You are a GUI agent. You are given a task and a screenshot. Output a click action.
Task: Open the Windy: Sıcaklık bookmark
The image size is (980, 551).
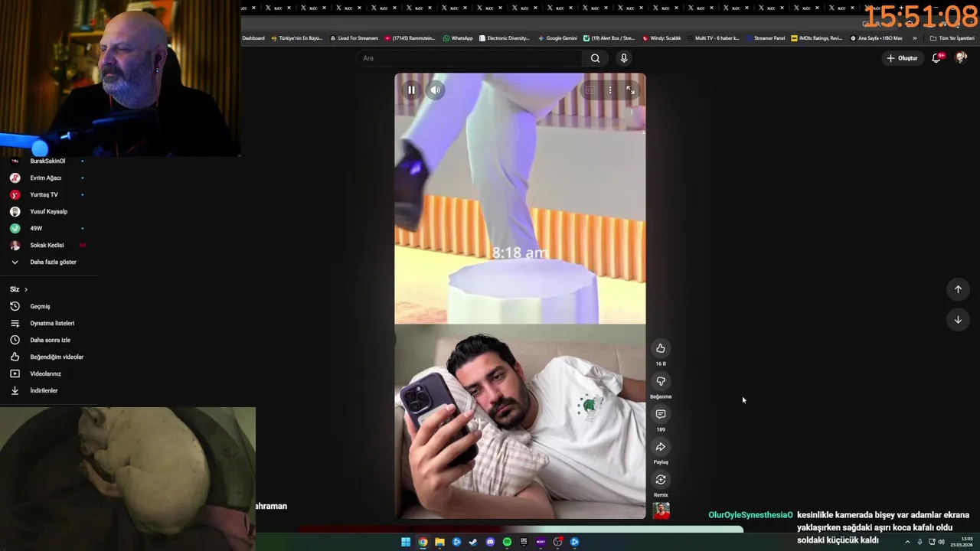coord(661,38)
